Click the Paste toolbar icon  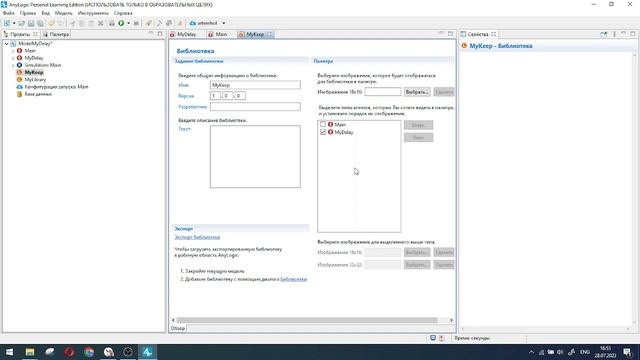coord(91,23)
